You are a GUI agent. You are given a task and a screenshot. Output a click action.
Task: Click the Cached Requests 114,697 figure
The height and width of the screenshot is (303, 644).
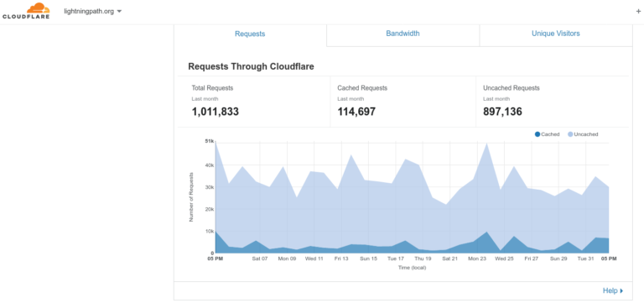coord(356,112)
